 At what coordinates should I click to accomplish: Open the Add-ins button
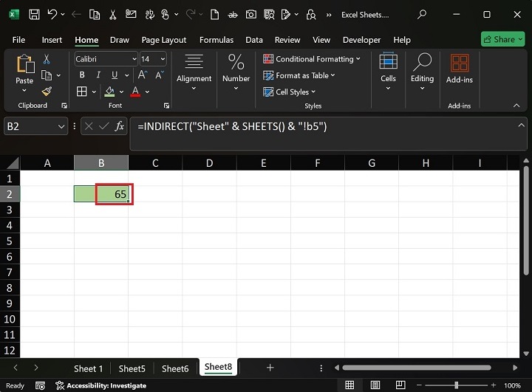(x=460, y=69)
